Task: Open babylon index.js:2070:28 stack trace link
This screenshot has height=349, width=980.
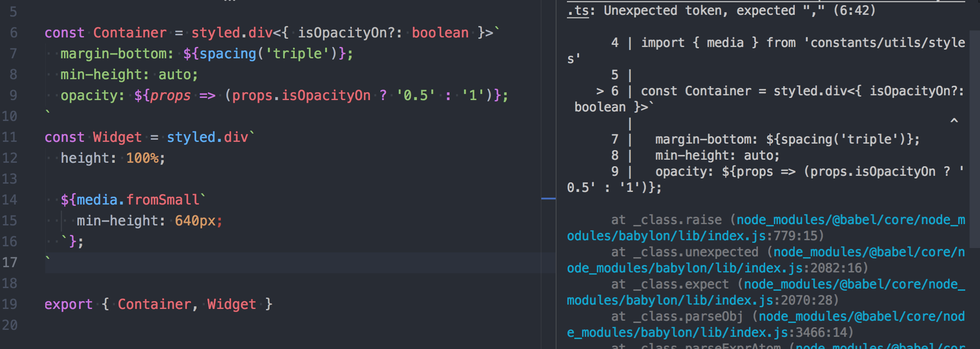Action: [766, 292]
